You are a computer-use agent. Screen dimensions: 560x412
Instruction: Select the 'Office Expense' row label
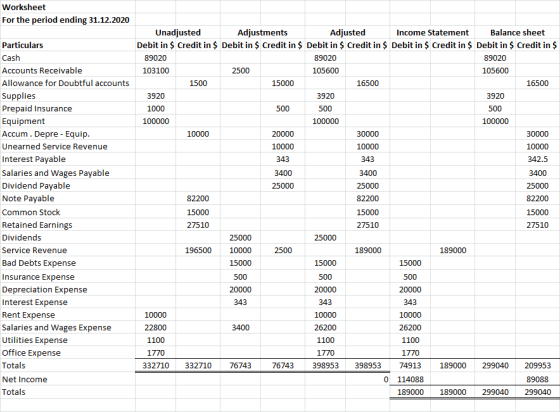coord(31,353)
